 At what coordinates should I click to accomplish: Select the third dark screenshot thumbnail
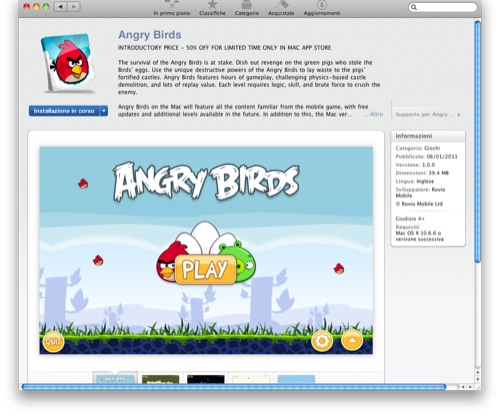pos(206,379)
